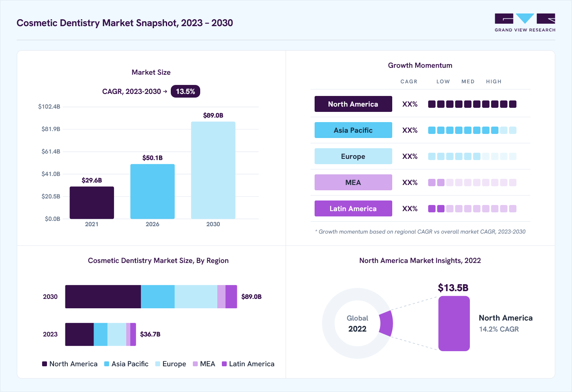Click the large purple $13.5B bar

pyautogui.click(x=454, y=323)
